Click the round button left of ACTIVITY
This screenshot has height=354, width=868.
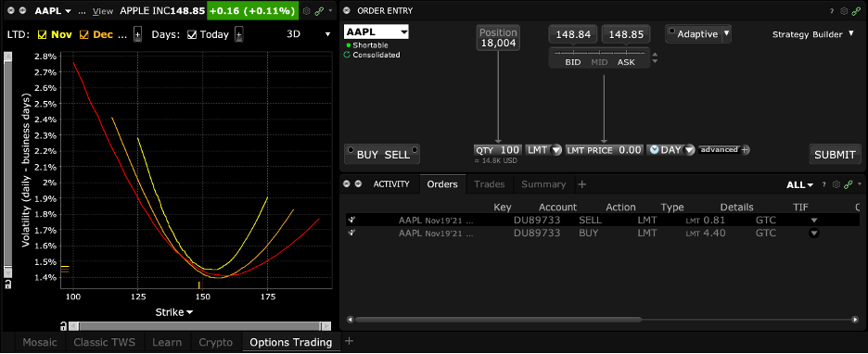358,184
